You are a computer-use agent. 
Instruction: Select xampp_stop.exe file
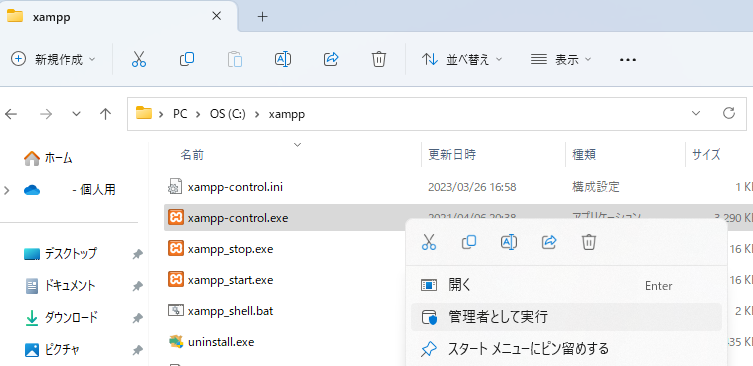pyautogui.click(x=231, y=249)
